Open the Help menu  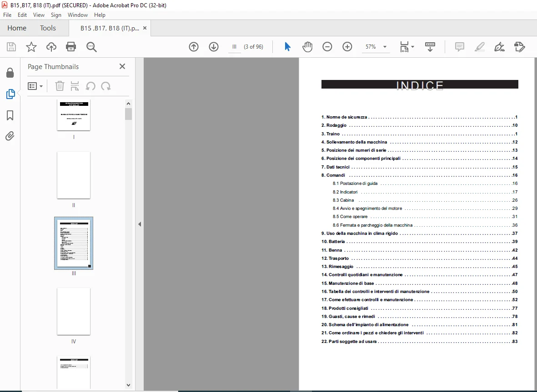[100, 15]
